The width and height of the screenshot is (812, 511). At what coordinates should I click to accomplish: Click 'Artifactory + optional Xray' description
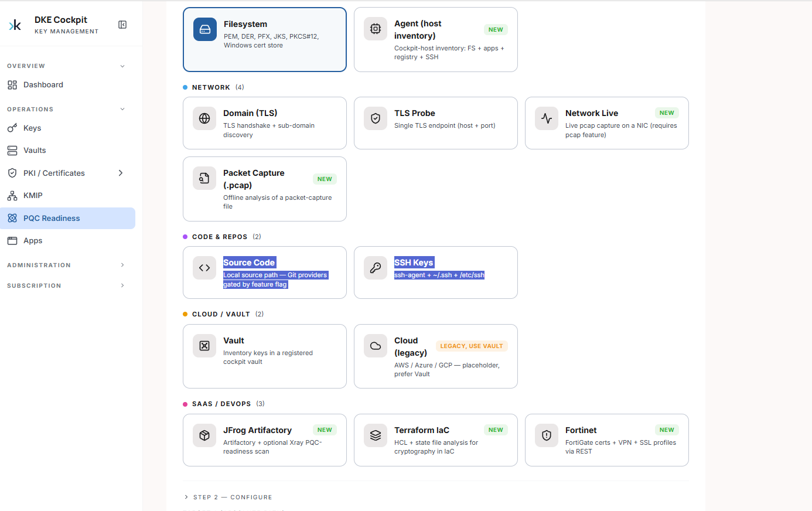272,447
